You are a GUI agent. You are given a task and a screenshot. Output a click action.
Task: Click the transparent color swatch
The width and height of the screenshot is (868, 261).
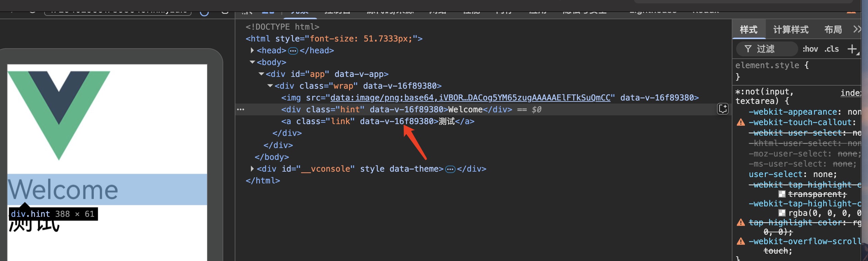782,194
